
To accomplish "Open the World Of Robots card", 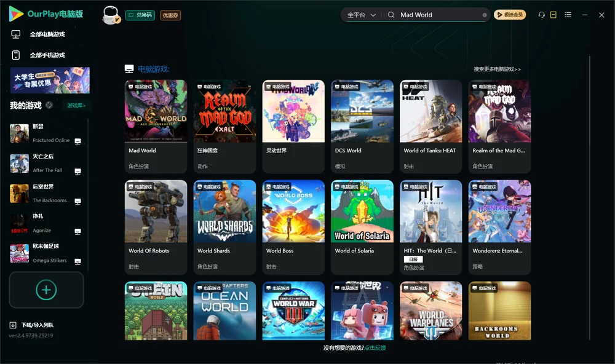I will 156,227.
